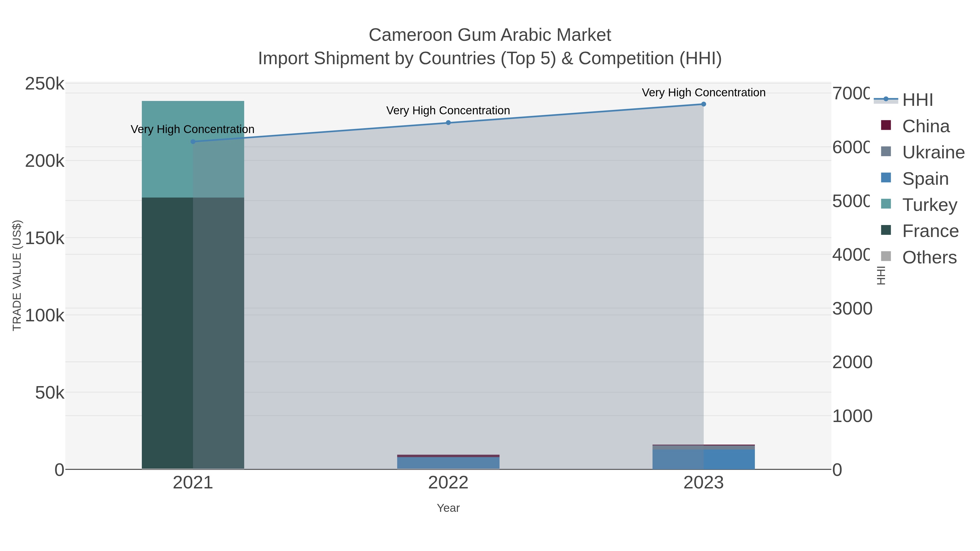Toggle the Spain series legend entry
The height and width of the screenshot is (551, 980).
click(915, 178)
